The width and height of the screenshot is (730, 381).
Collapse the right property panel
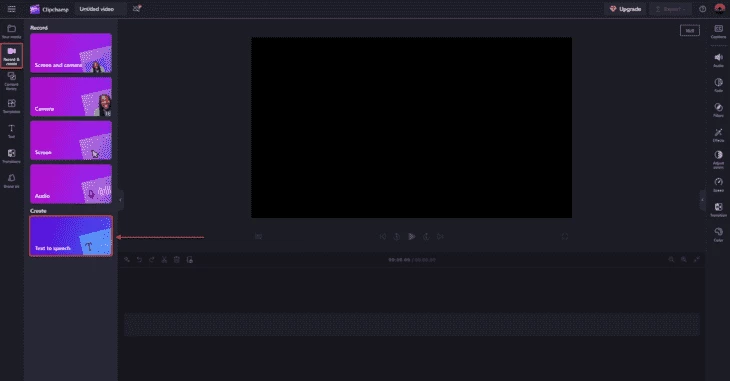point(702,200)
